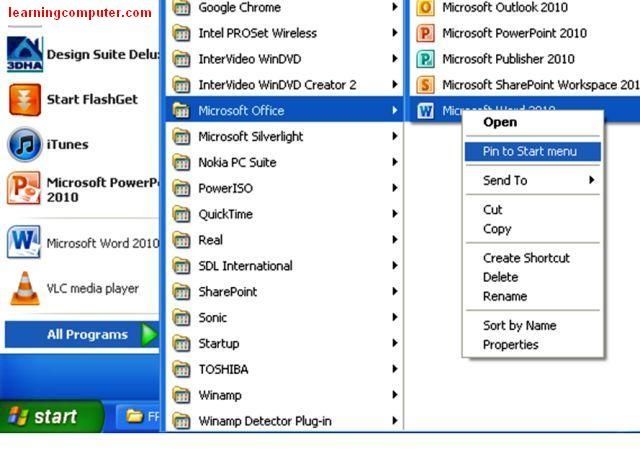
Task: Select Pin to Start menu
Action: [532, 151]
